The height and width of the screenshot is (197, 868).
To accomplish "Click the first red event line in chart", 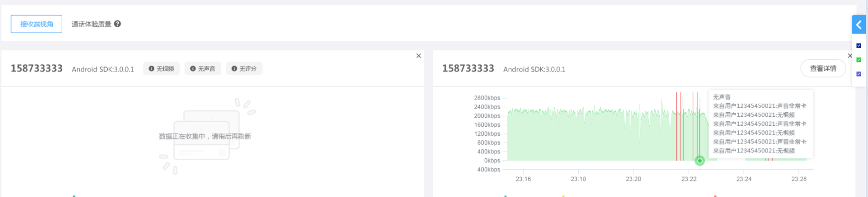I will tap(677, 126).
